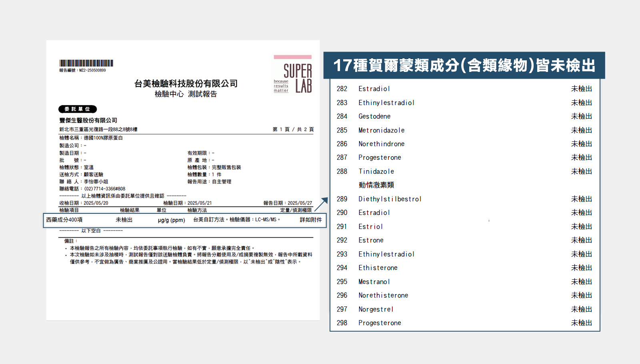The height and width of the screenshot is (364, 640).
Task: Click the 委託單位 black badge label
Action: 78,109
